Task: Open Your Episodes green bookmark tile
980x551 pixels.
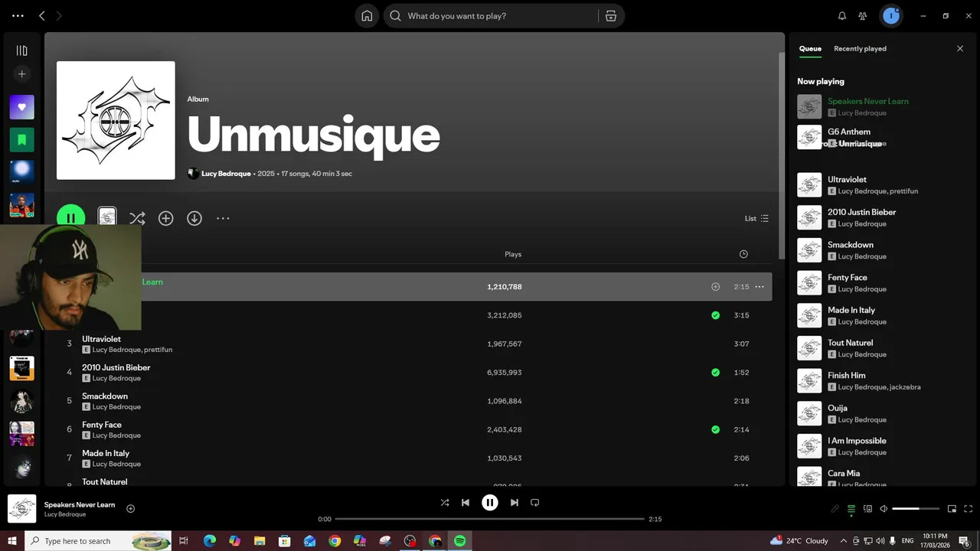Action: tap(21, 140)
